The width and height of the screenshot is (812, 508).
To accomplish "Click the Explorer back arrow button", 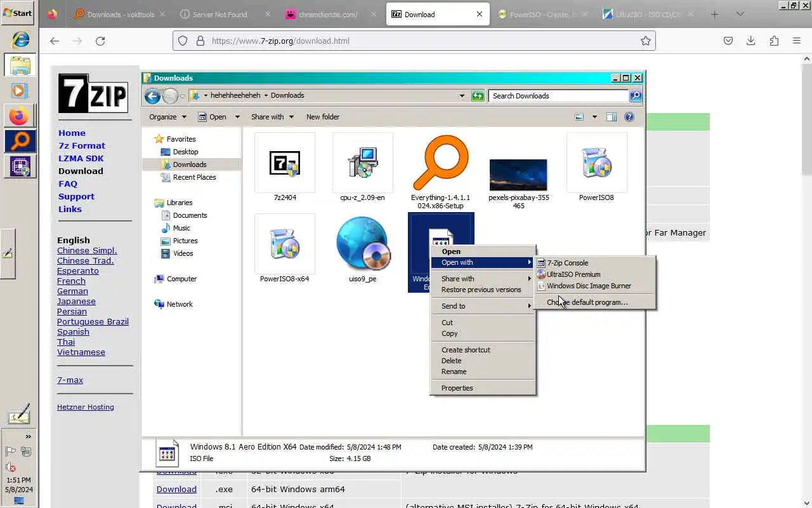I will pos(152,96).
